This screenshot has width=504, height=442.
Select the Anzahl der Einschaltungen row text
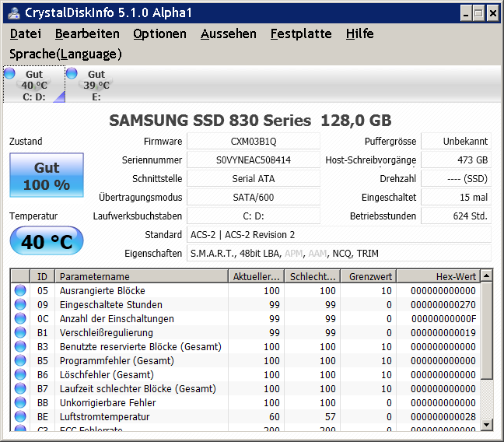[117, 318]
